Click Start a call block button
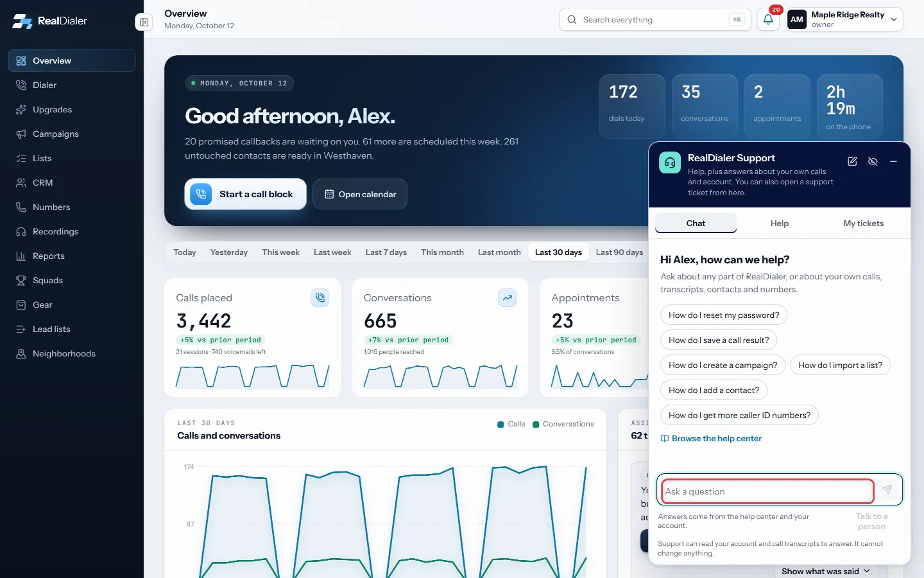The width and height of the screenshot is (924, 578). pos(245,194)
